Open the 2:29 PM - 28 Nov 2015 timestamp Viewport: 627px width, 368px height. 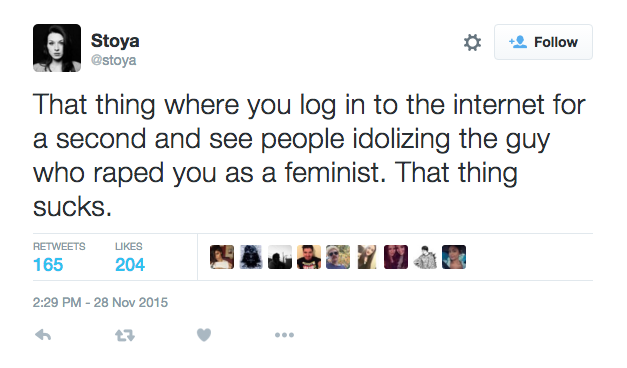(x=100, y=302)
